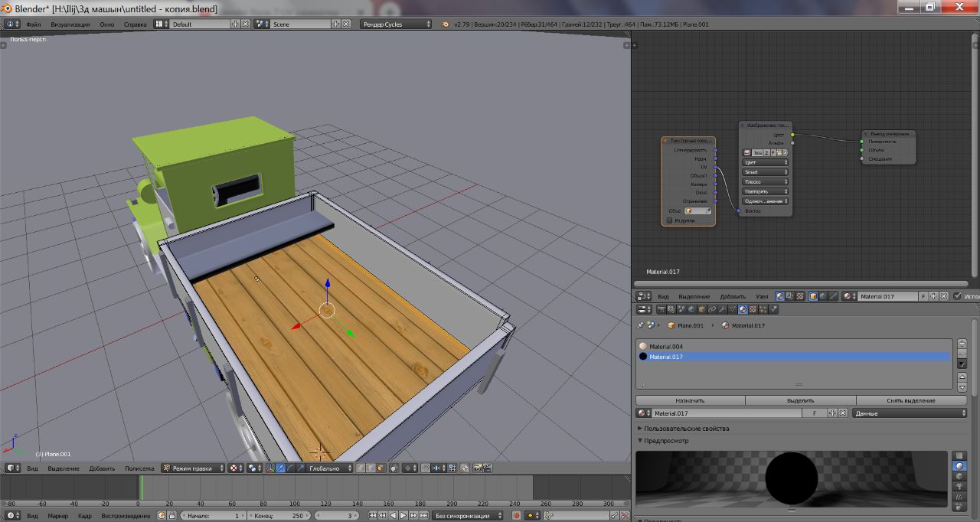
Task: Open the Файл menu
Action: click(x=33, y=24)
